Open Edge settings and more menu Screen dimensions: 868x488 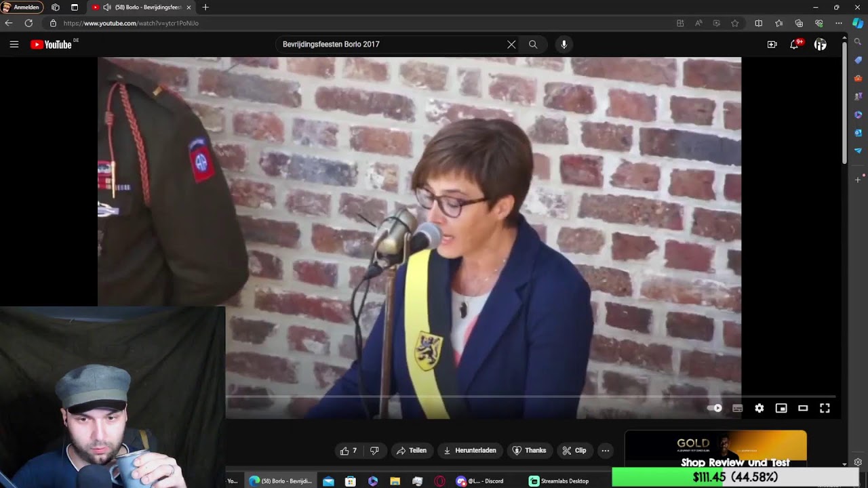coord(839,23)
